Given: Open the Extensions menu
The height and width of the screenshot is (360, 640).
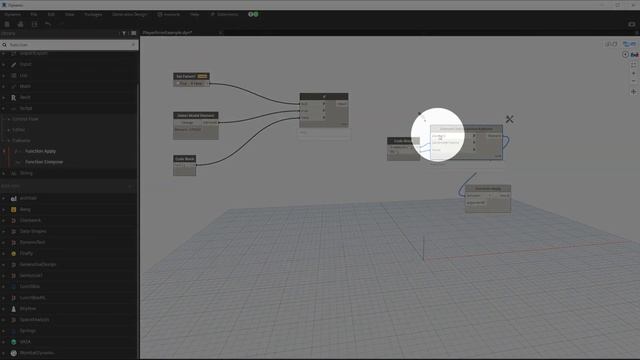Looking at the screenshot, I should [x=224, y=14].
